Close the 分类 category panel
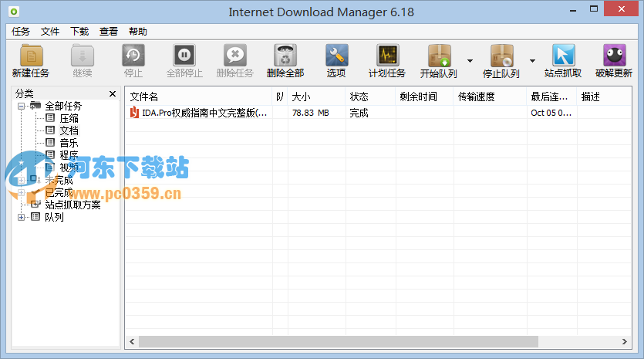 point(113,93)
